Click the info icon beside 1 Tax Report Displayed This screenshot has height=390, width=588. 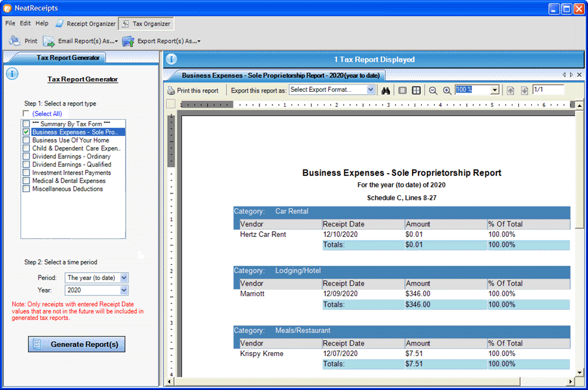[x=171, y=59]
